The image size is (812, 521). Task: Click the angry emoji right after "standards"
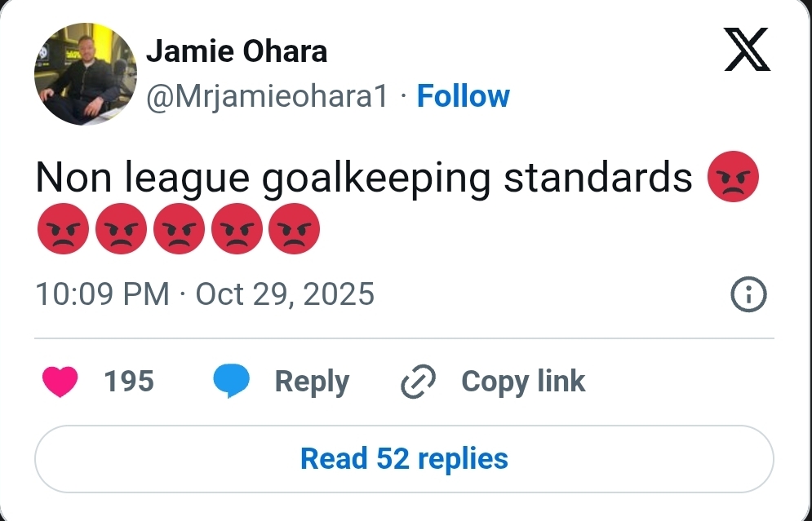(733, 179)
